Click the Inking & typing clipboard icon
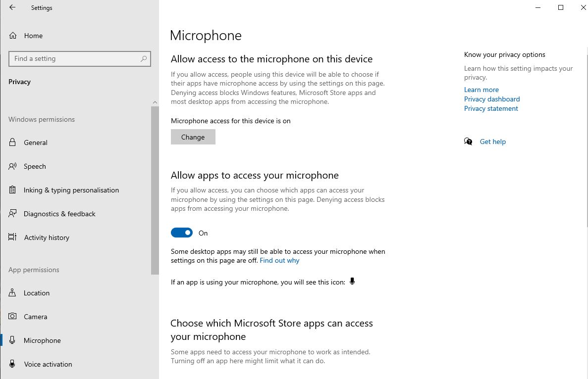Image resolution: width=588 pixels, height=379 pixels. tap(12, 190)
